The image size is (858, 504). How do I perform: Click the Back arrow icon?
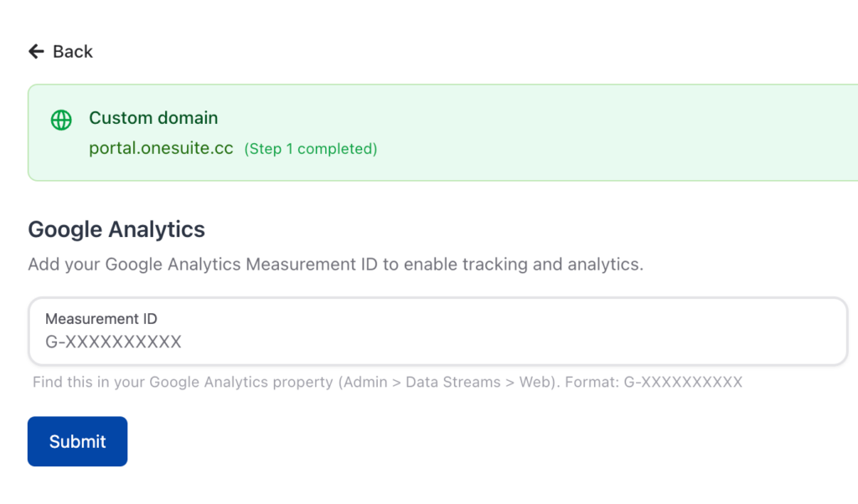point(36,52)
